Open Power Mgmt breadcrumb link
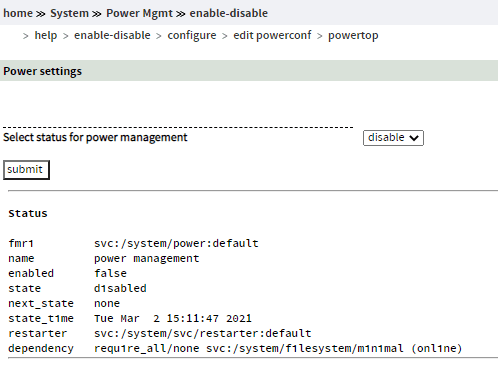This screenshot has height=379, width=498. click(139, 13)
